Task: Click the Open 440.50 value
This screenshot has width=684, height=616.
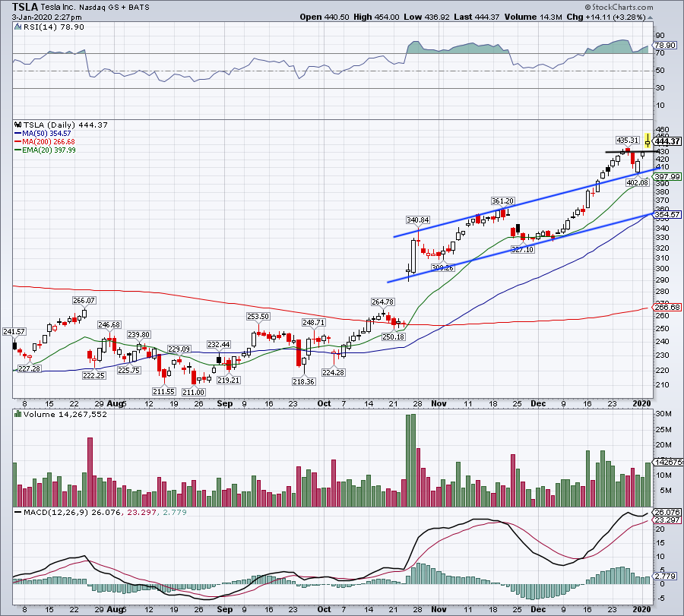Action: tap(324, 17)
